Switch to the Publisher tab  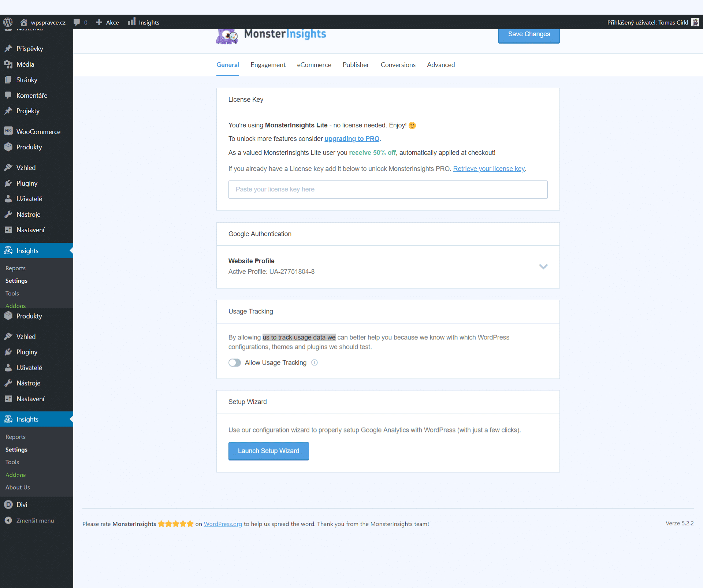tap(356, 65)
